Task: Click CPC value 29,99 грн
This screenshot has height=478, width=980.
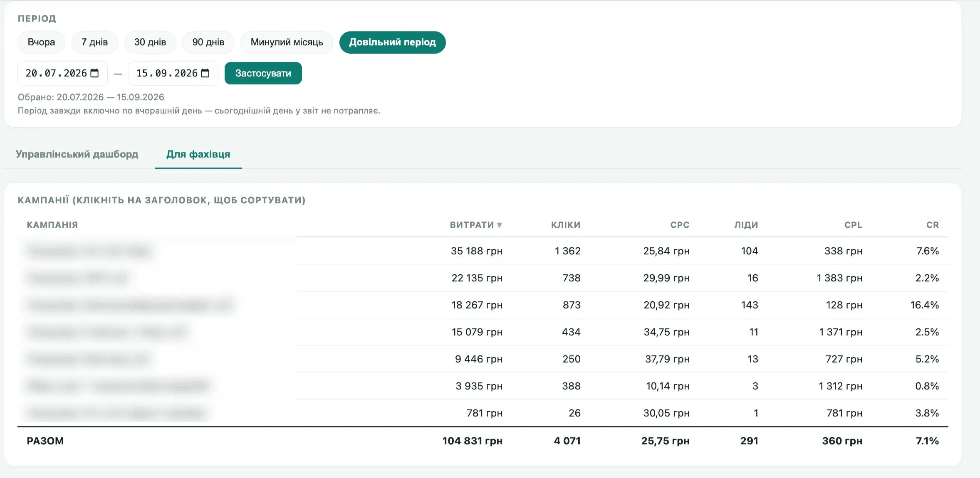Action: pyautogui.click(x=666, y=278)
